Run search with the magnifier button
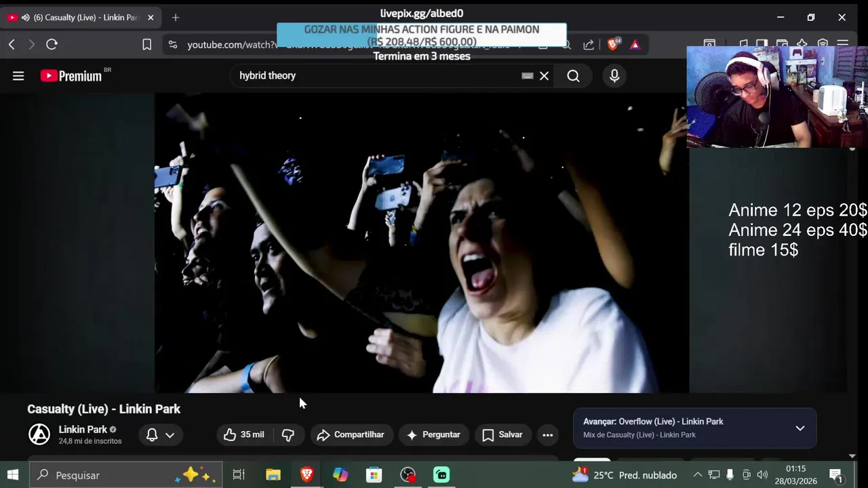Image resolution: width=868 pixels, height=488 pixels. pyautogui.click(x=573, y=76)
